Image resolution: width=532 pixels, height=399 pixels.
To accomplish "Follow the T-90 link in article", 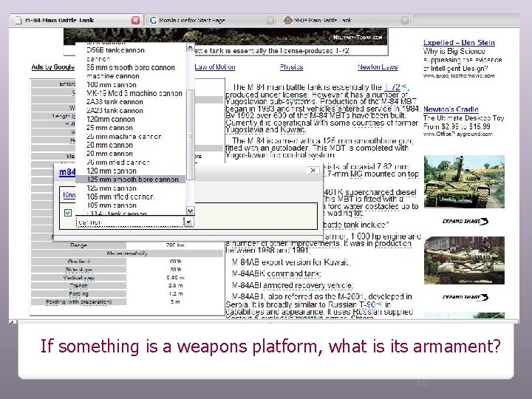I will pyautogui.click(x=367, y=304).
